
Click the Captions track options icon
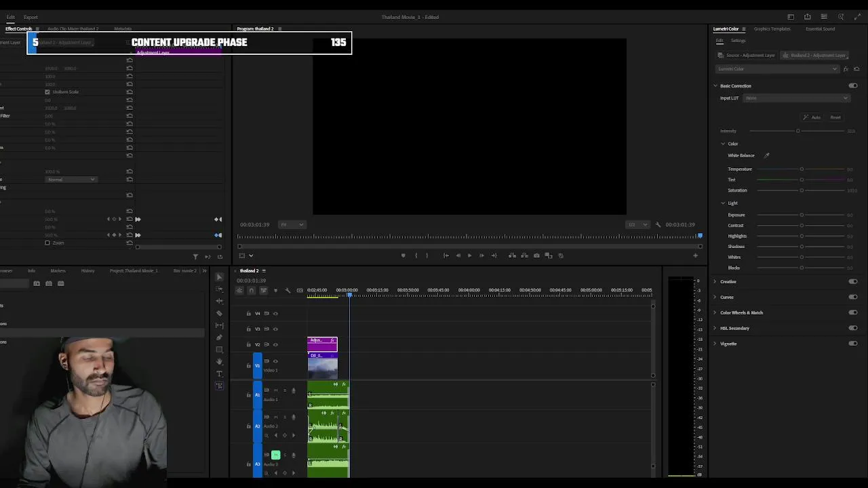coord(300,291)
